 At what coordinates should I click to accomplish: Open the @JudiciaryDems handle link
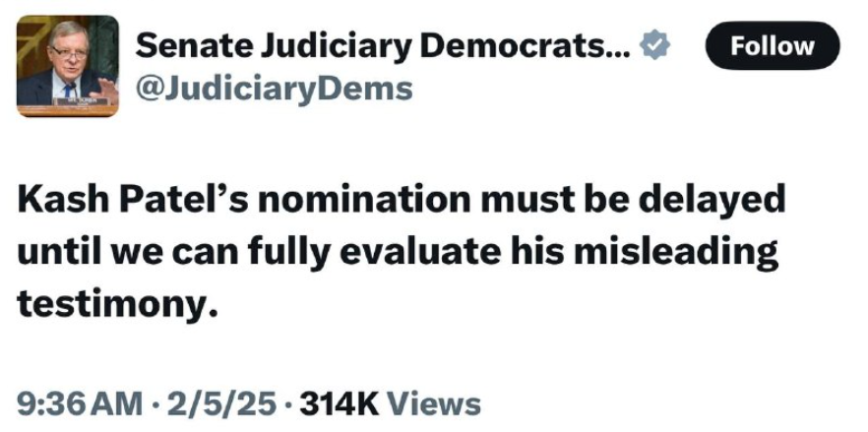[x=274, y=89]
